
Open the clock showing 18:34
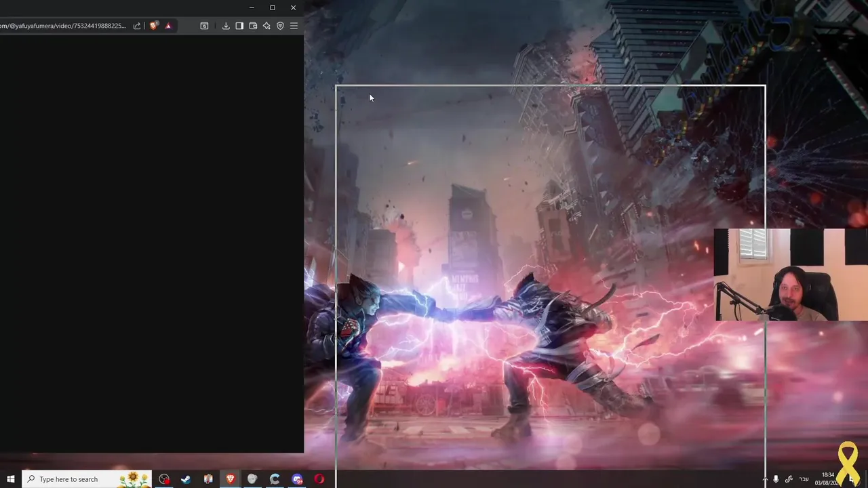827,479
